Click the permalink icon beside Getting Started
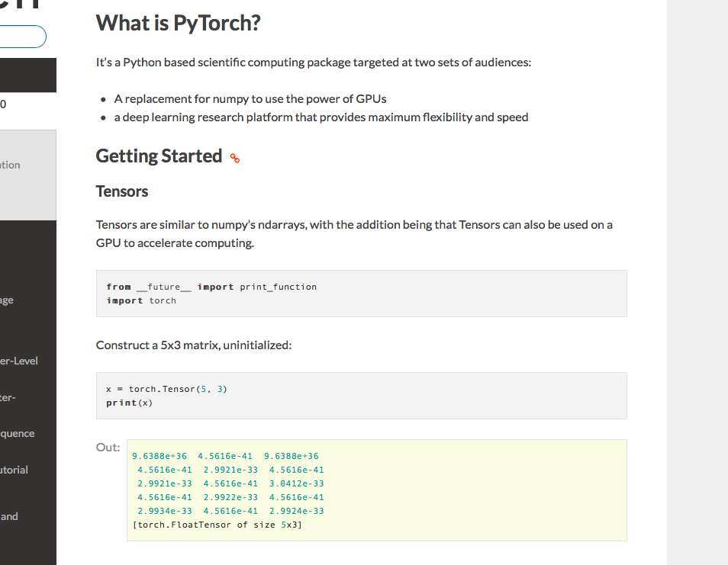Viewport: 728px width, 565px height. [235, 159]
